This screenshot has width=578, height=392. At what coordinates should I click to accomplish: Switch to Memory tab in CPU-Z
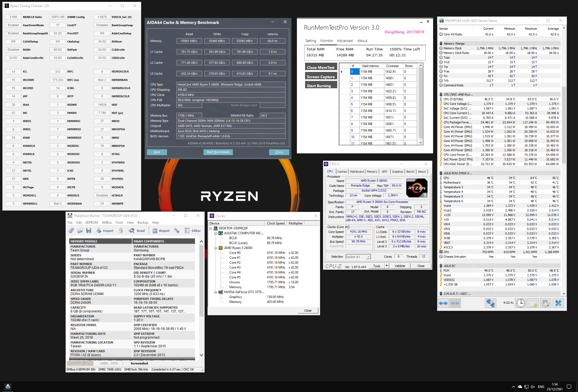[372, 172]
